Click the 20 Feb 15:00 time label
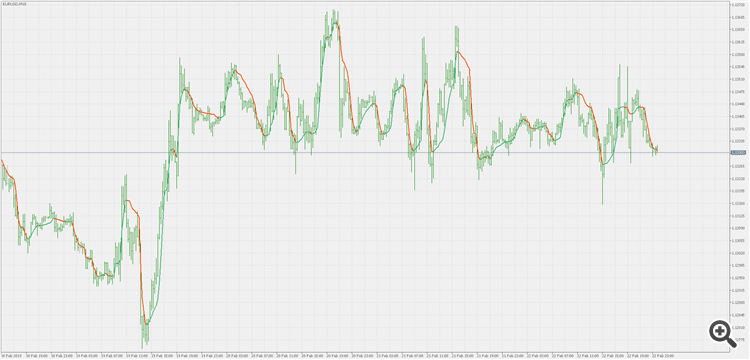Screen dimensions: 750x360 coord(311,356)
